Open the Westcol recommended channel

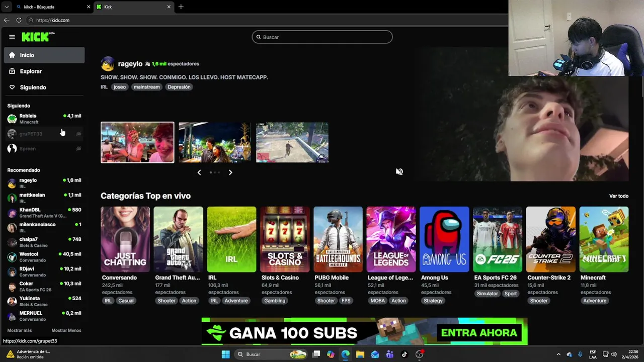44,257
